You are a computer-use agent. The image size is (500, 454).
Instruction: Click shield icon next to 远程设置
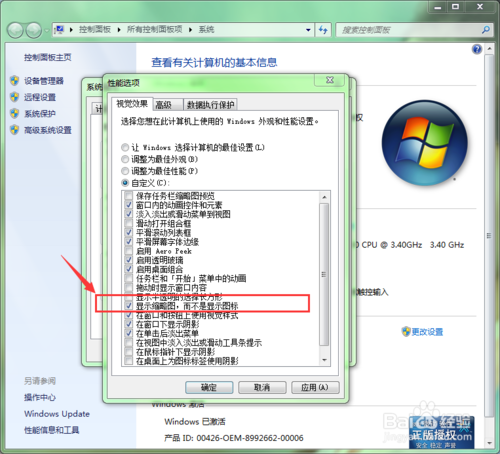click(x=14, y=97)
